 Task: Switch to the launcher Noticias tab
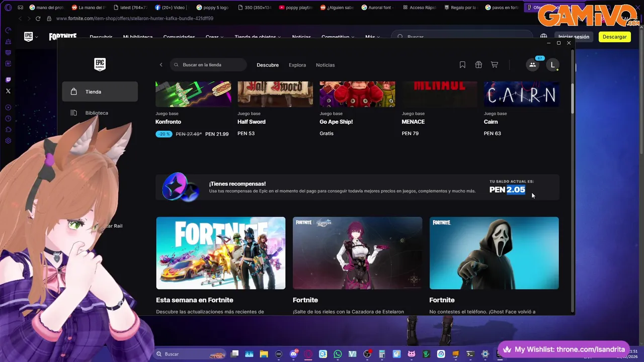tap(325, 65)
